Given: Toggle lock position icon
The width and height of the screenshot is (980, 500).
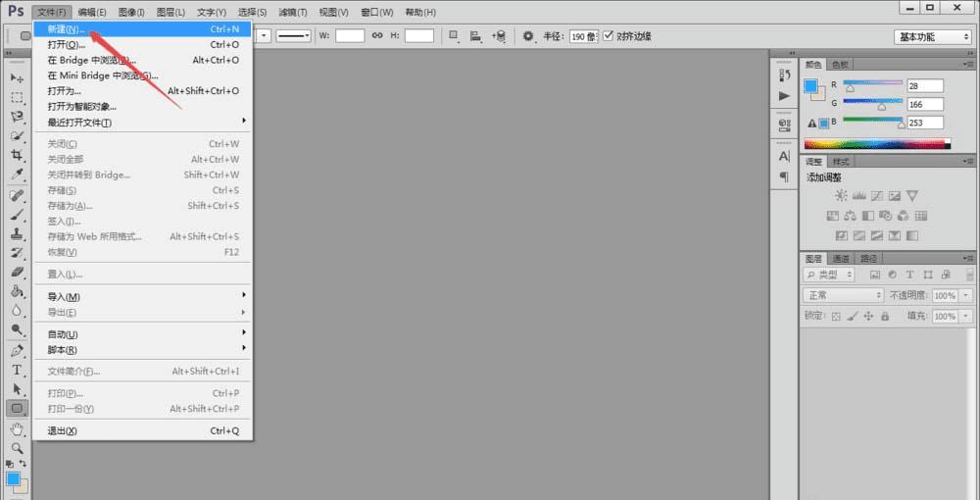Looking at the screenshot, I should click(x=868, y=317).
